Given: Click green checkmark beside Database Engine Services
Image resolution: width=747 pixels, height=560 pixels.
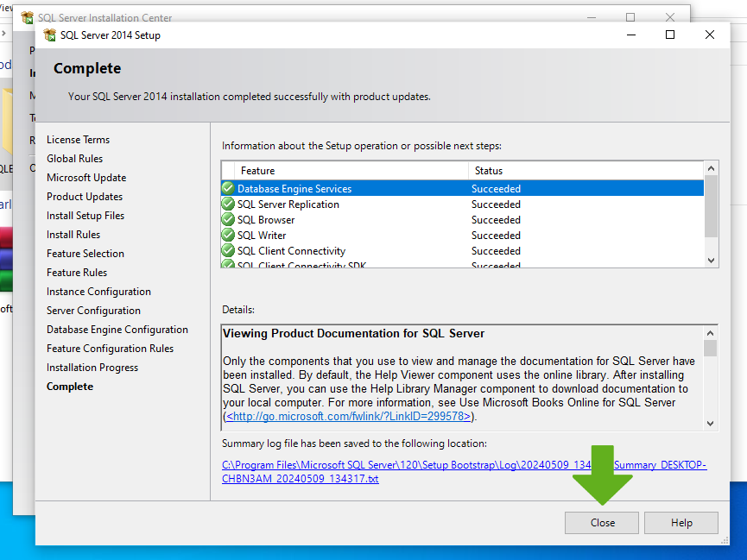Looking at the screenshot, I should 228,189.
